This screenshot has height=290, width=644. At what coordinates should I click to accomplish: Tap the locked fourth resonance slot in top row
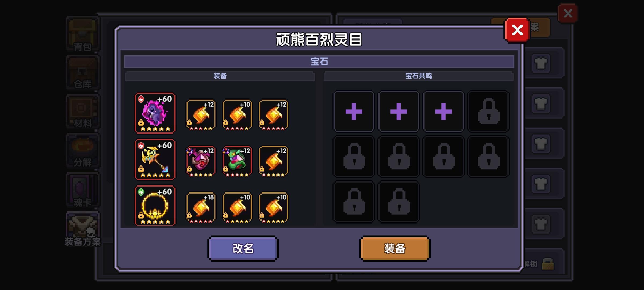pyautogui.click(x=488, y=111)
